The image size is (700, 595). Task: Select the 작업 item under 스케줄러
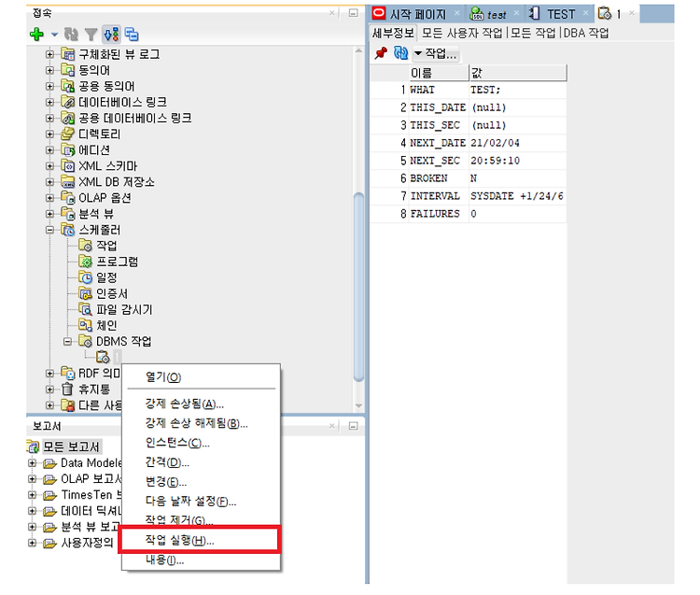click(106, 246)
